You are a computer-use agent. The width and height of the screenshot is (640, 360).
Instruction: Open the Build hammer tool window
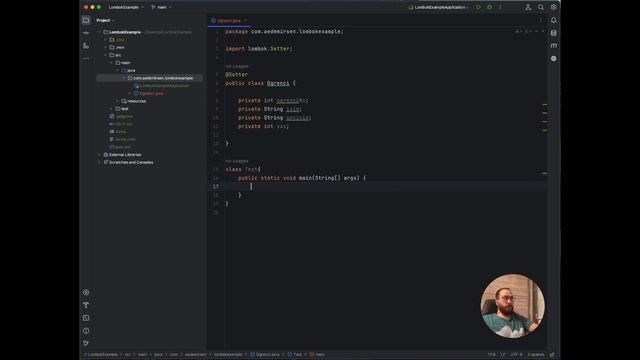[x=86, y=305]
